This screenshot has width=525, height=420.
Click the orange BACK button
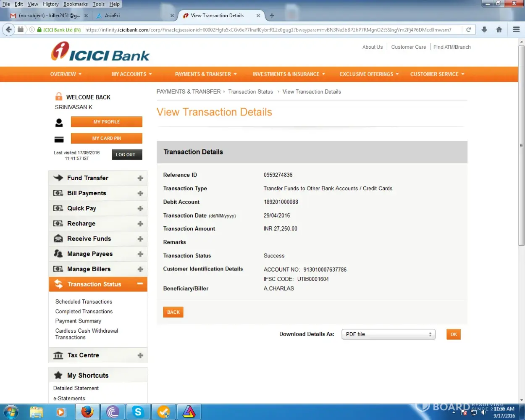pos(173,312)
